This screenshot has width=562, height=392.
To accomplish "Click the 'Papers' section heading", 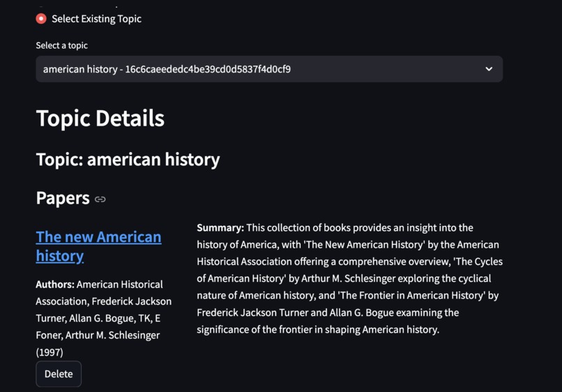I will (x=63, y=198).
